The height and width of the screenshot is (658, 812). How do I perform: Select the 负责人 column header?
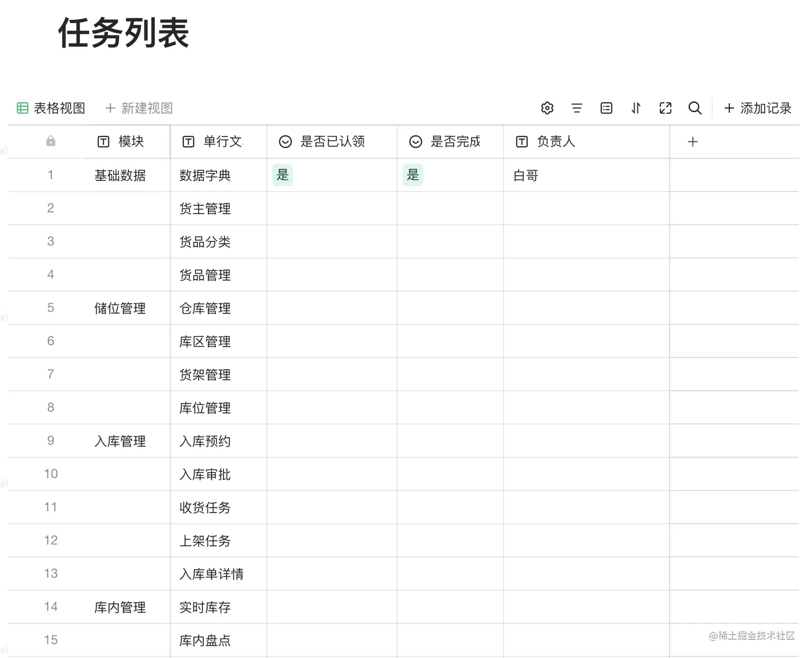(x=586, y=142)
